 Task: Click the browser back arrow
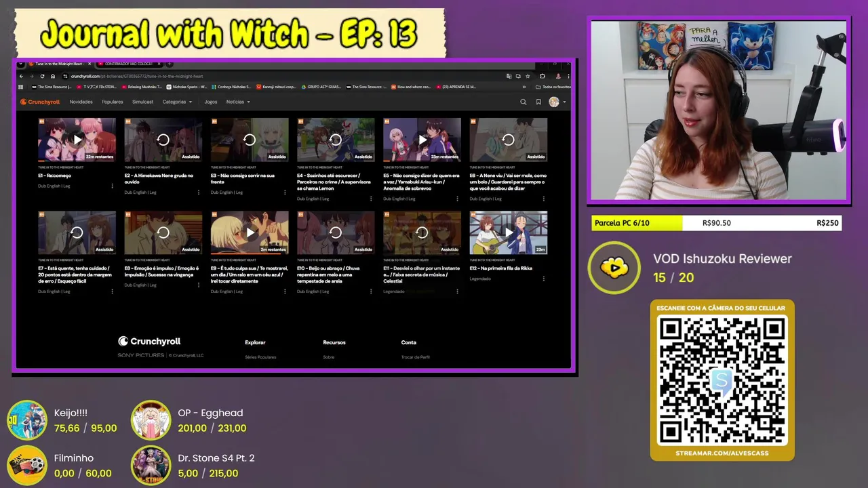22,77
